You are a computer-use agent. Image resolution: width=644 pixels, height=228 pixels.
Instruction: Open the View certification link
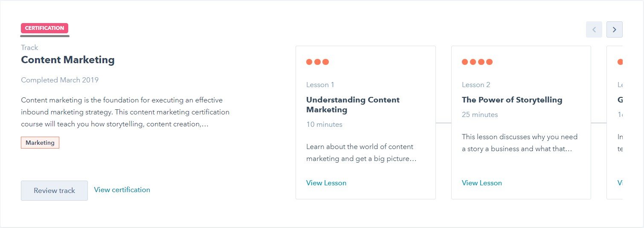pyautogui.click(x=122, y=190)
